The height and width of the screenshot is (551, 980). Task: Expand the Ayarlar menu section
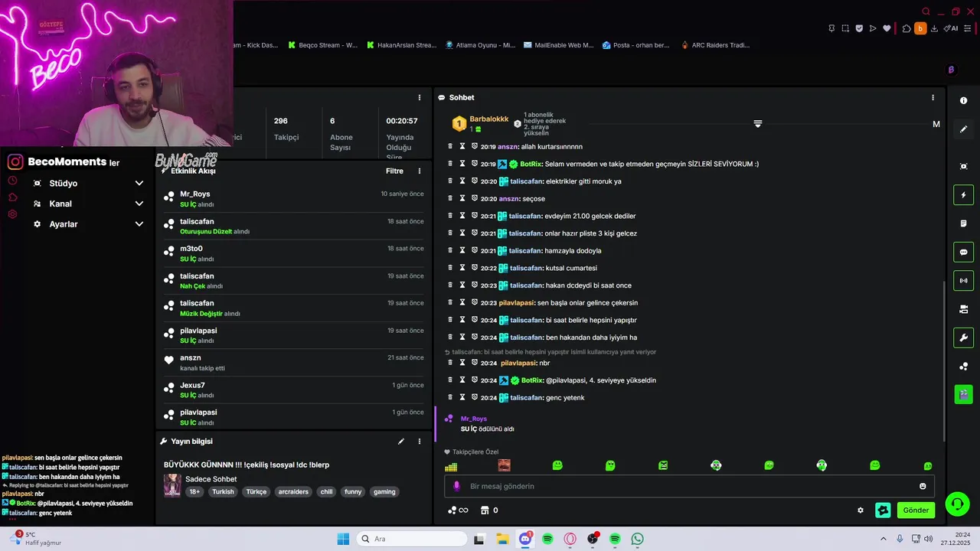88,224
